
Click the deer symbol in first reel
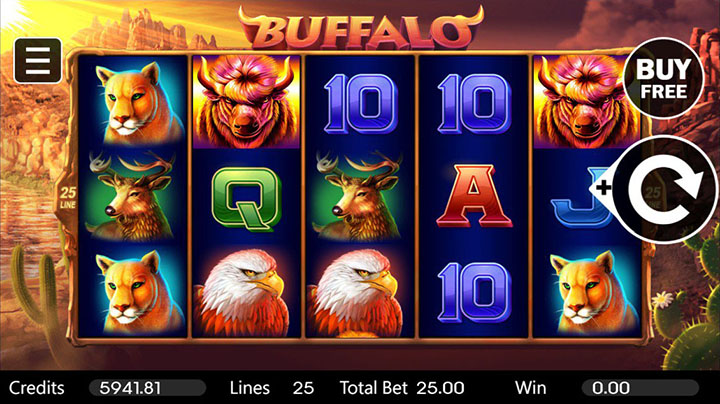(x=132, y=196)
